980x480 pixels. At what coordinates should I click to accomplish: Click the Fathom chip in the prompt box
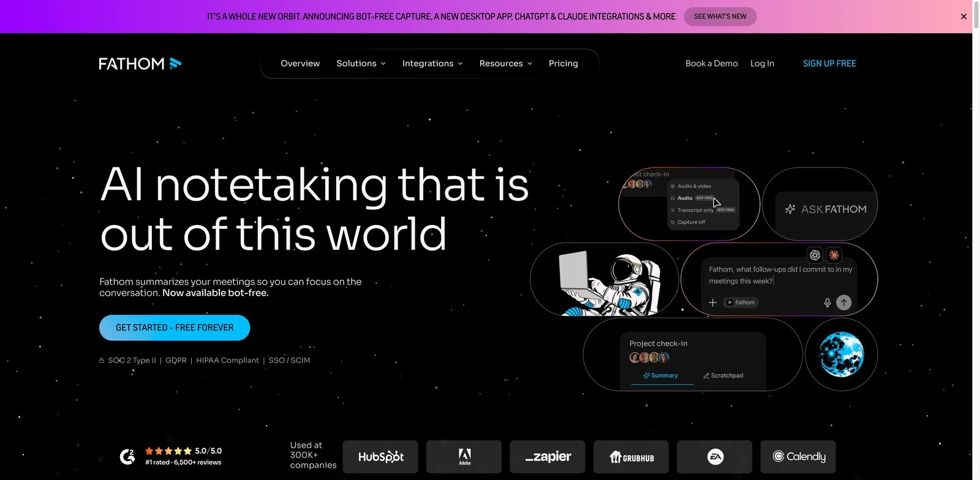741,302
